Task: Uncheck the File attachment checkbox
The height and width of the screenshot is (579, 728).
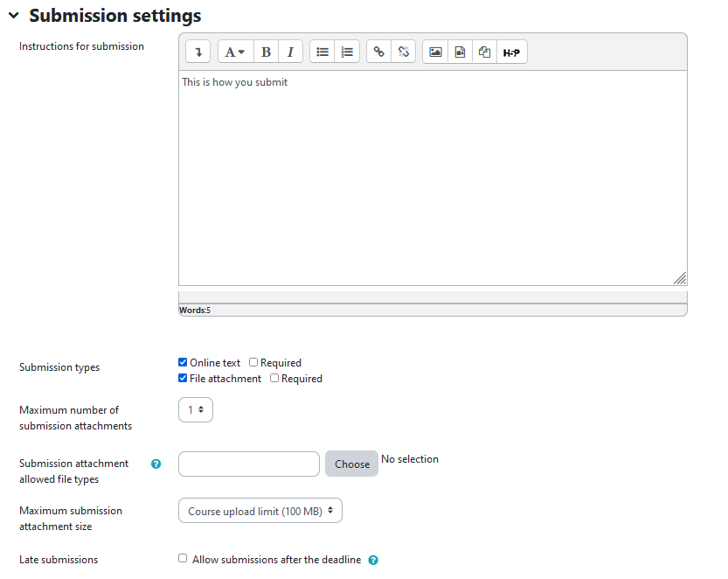Action: coord(183,379)
